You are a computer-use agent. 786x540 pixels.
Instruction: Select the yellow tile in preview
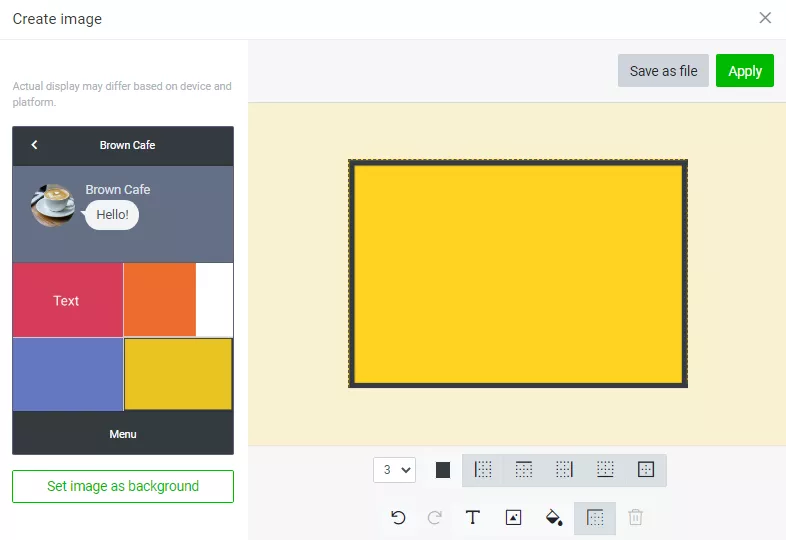(x=178, y=375)
